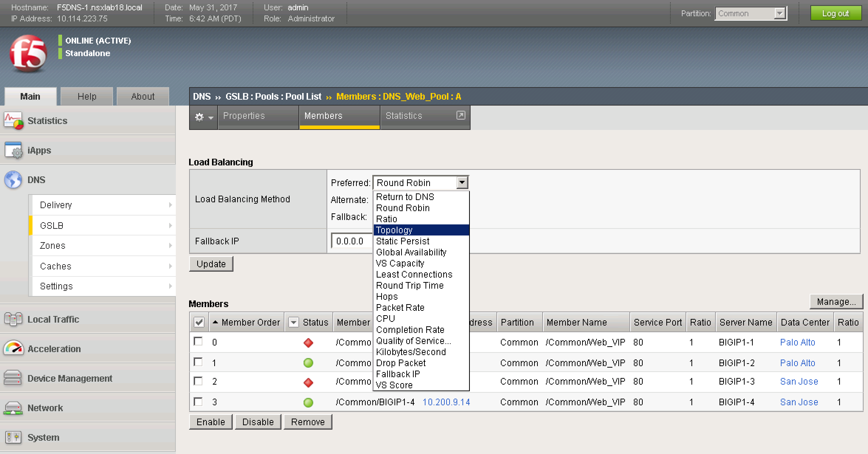Select the checkbox for member order 0

click(x=198, y=342)
